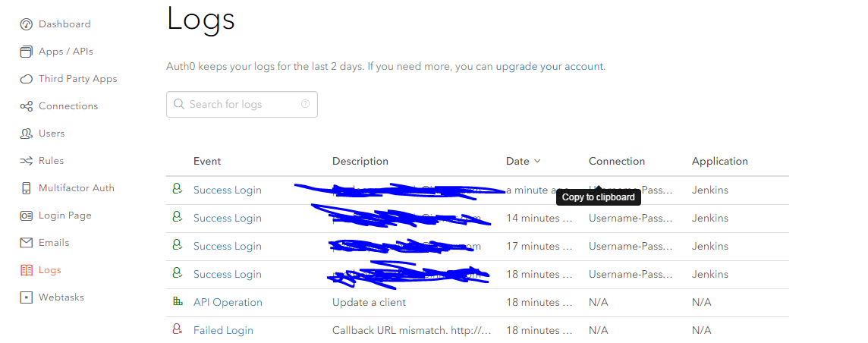
Task: Click the magnifier icon in search box
Action: coord(179,104)
